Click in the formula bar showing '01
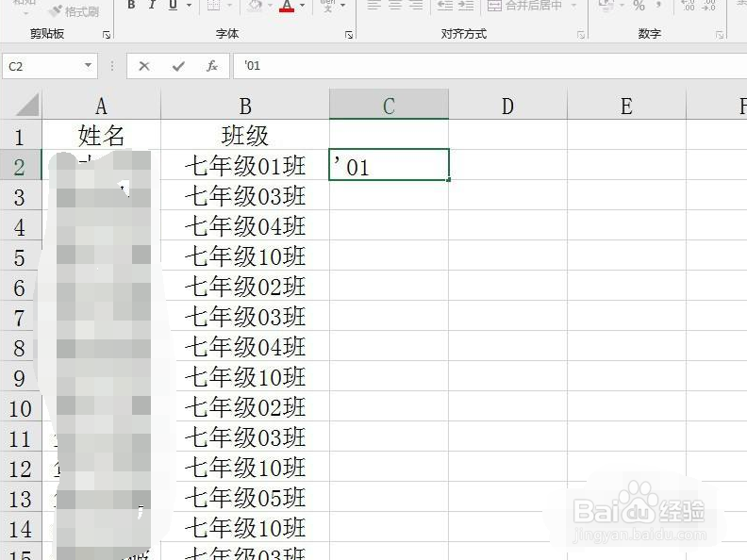The height and width of the screenshot is (560, 747). 490,66
